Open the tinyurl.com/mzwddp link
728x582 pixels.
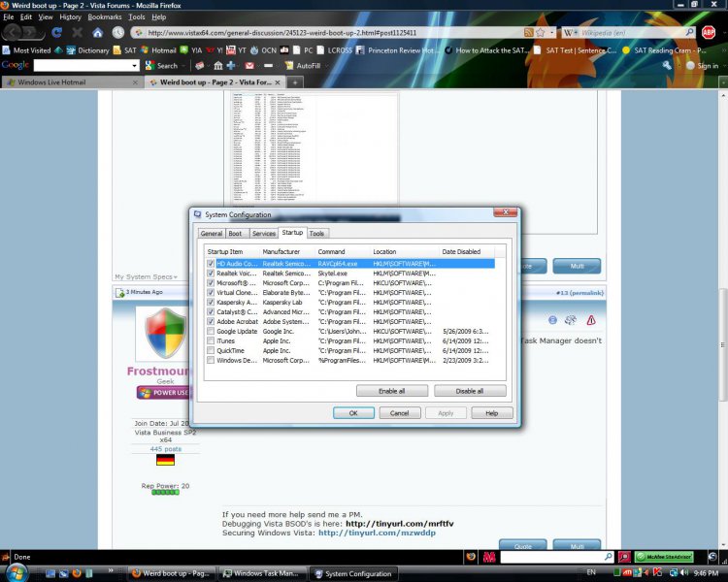377,533
